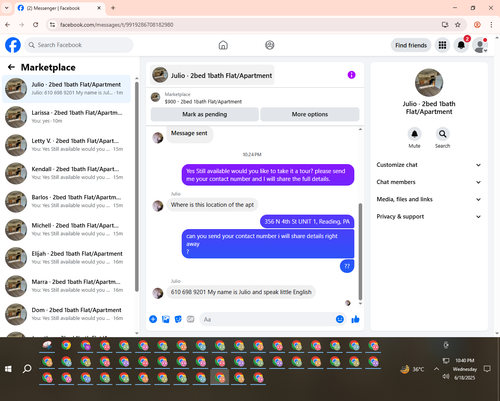Click the browser back arrow

[8, 25]
